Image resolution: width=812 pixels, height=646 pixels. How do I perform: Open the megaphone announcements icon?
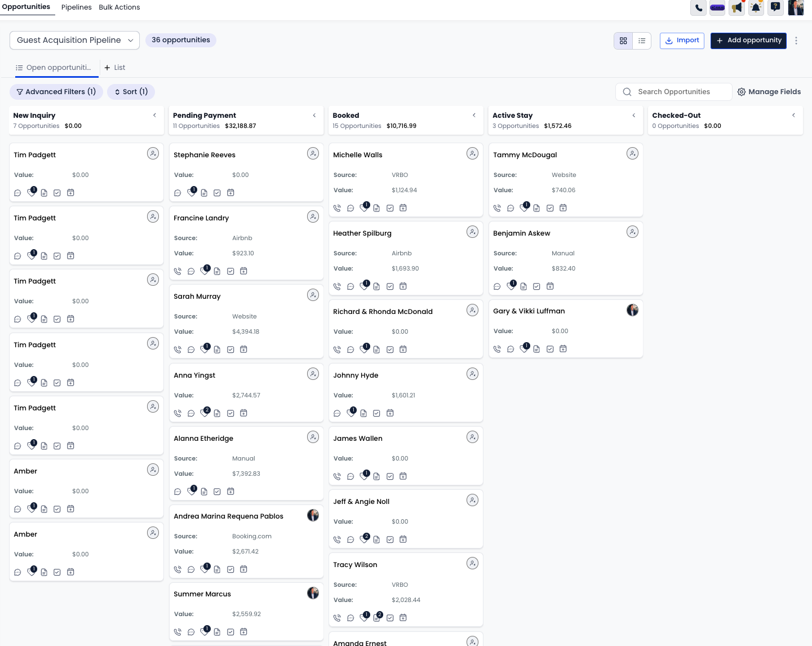coord(736,8)
